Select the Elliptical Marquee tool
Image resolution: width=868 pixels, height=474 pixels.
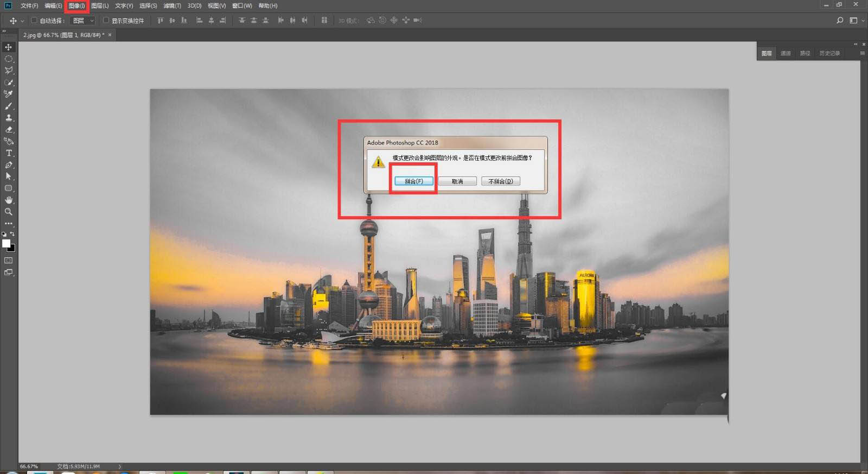click(x=9, y=59)
